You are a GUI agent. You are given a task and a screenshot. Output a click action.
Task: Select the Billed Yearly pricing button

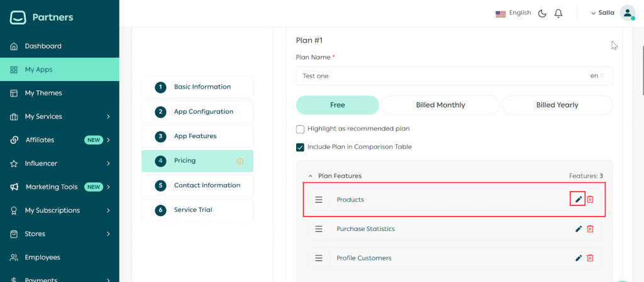coord(557,105)
